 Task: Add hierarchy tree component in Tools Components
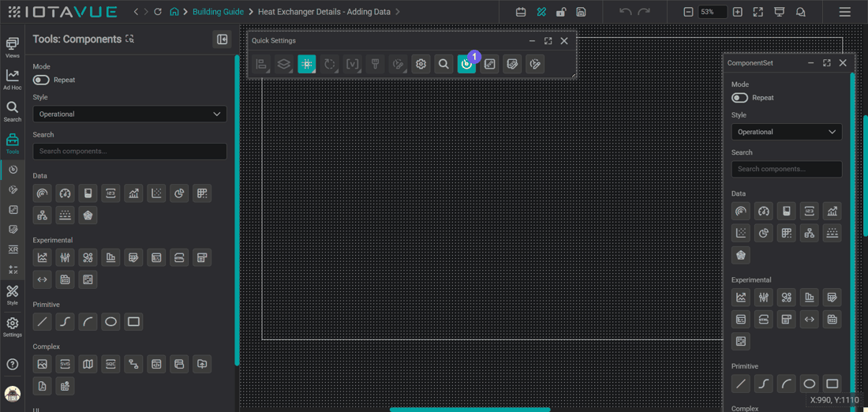pos(42,215)
